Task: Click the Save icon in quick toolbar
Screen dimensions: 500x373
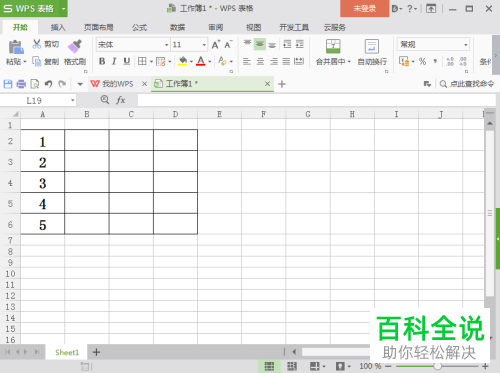Action: click(8, 84)
